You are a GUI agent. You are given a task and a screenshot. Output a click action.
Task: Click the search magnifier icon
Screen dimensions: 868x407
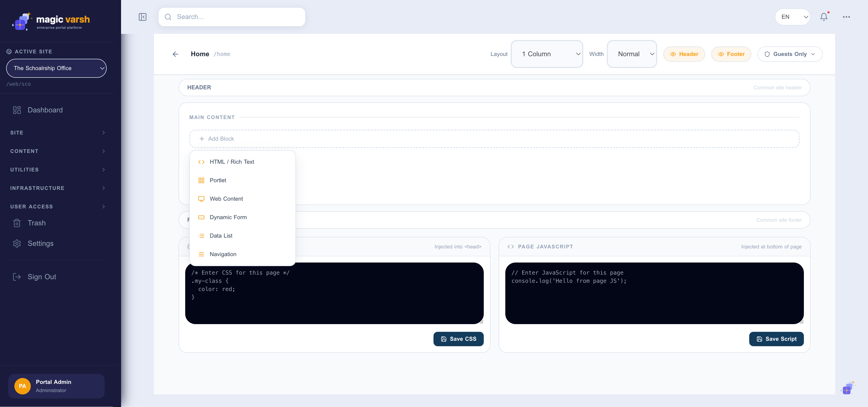168,17
